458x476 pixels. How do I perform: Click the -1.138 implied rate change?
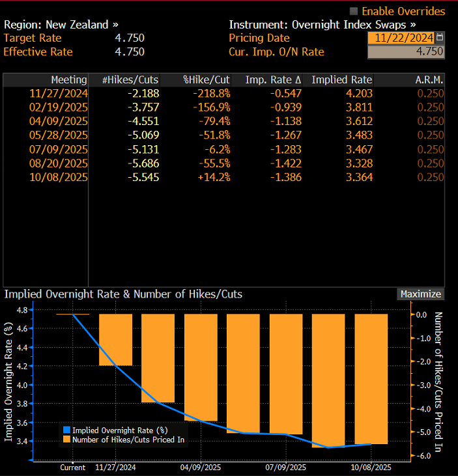tap(286, 121)
